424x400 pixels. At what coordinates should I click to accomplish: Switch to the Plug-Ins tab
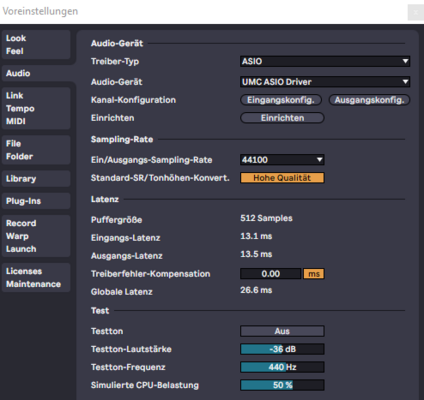[x=36, y=201]
